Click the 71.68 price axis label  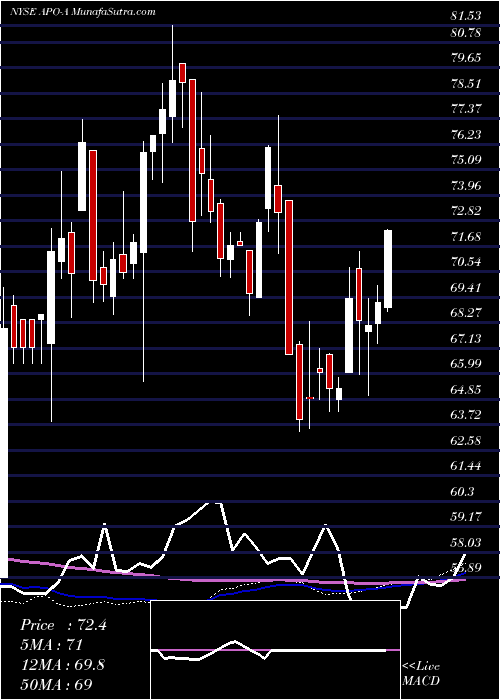coord(467,236)
